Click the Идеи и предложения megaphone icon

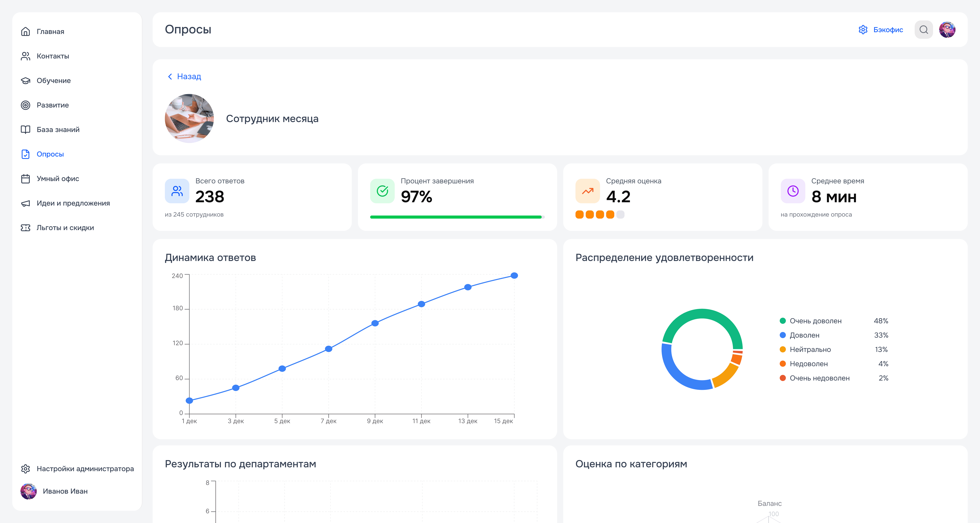coord(26,203)
